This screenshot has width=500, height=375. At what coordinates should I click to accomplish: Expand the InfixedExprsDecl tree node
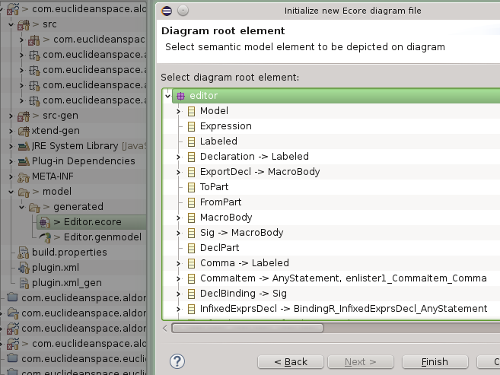178,309
